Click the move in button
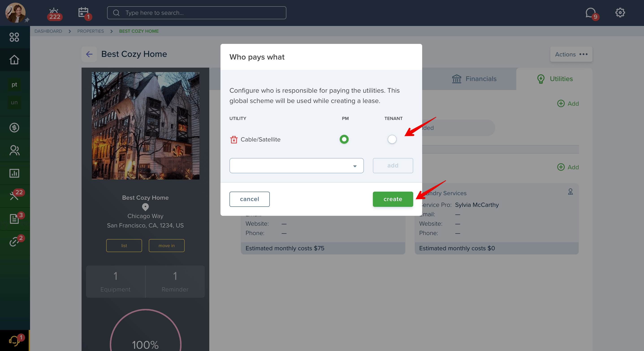The image size is (644, 351). pyautogui.click(x=166, y=246)
